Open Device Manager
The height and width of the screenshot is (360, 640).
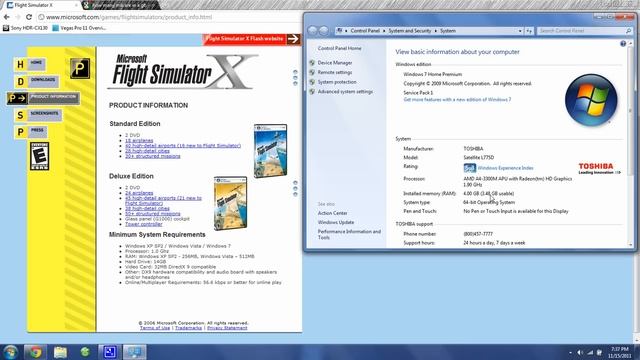click(x=335, y=63)
